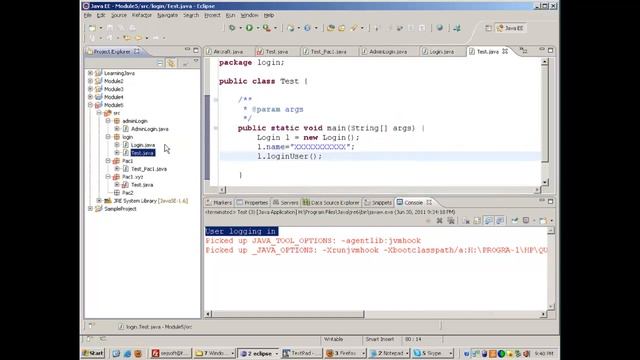Collapse all in Project Explorer
Screen dimensions: 640x360
(x=160, y=63)
